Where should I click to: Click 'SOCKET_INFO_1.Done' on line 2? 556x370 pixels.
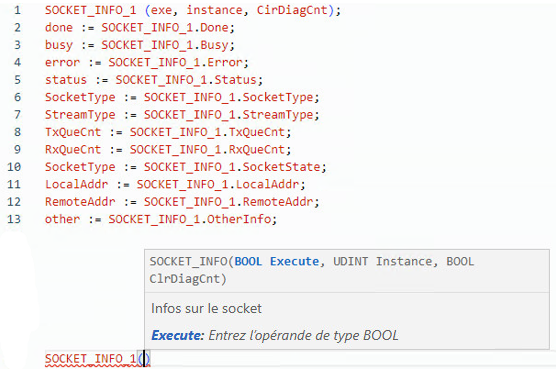click(x=165, y=28)
